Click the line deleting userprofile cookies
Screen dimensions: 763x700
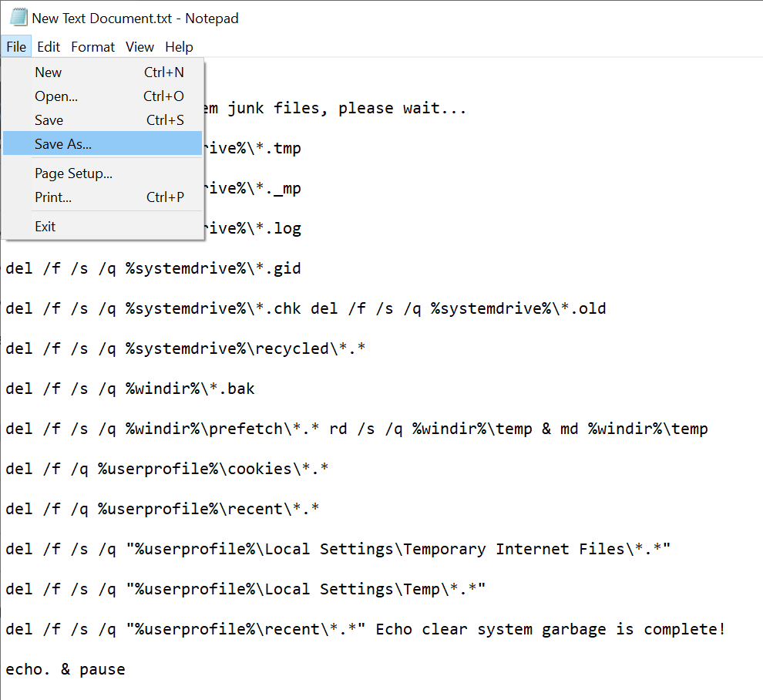tap(166, 469)
